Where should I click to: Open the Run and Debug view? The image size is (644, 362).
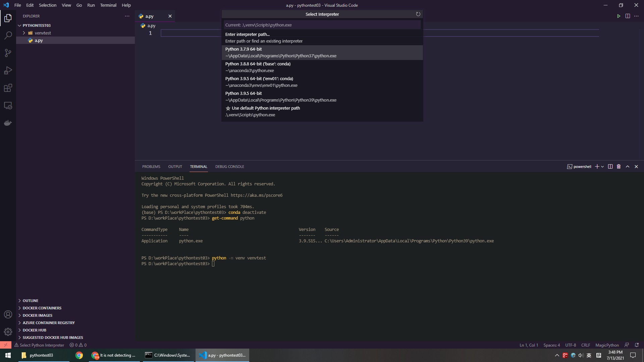tap(8, 70)
